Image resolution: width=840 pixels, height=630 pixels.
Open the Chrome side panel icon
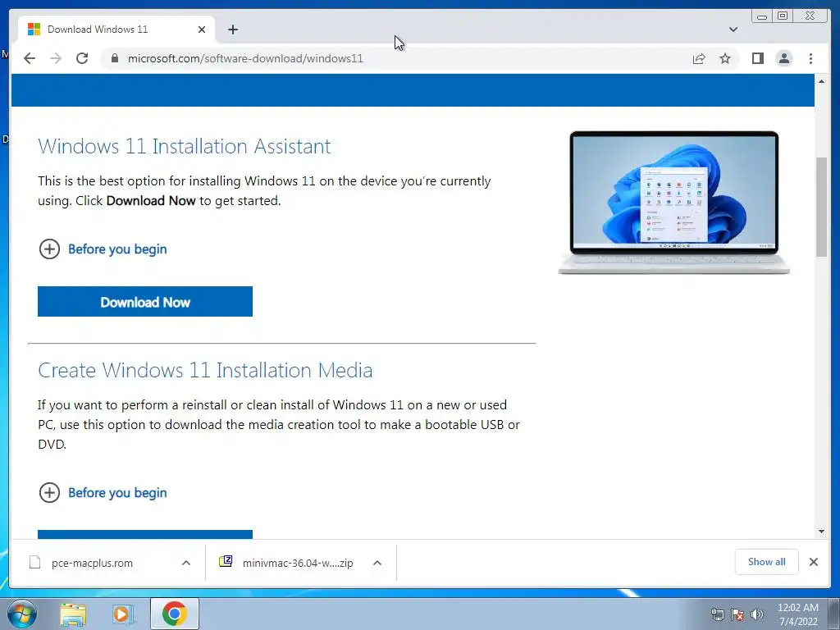(757, 58)
